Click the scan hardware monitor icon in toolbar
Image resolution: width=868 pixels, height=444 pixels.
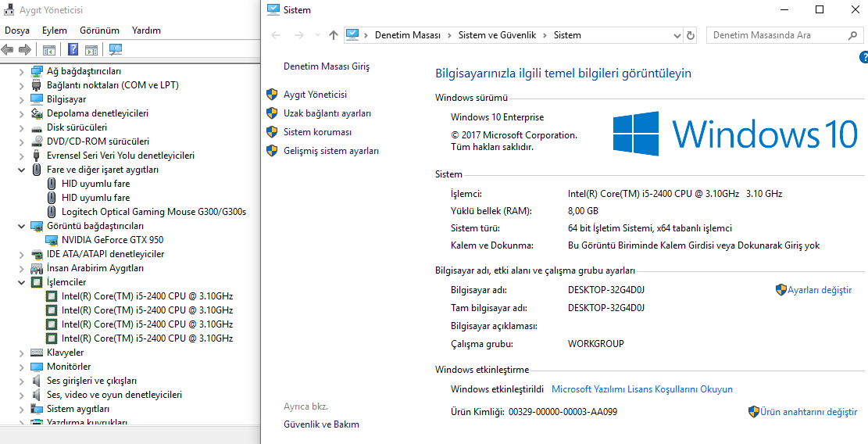(x=115, y=50)
